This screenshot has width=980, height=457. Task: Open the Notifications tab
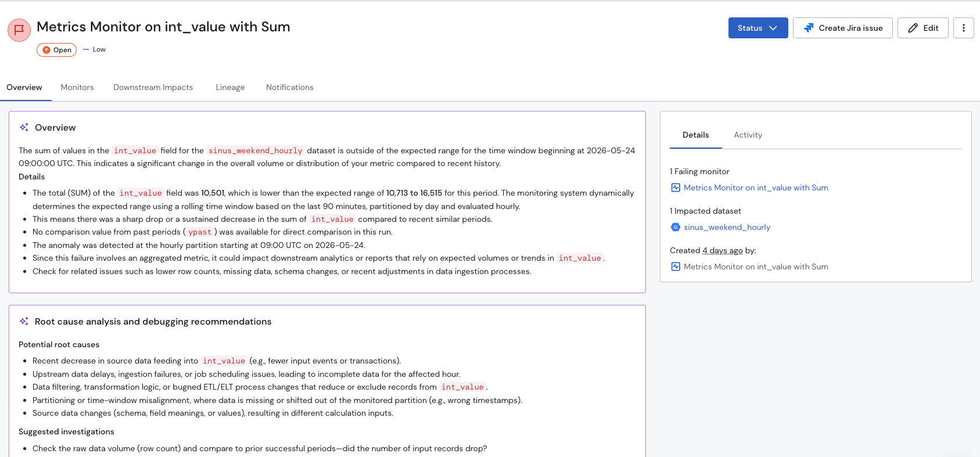289,87
